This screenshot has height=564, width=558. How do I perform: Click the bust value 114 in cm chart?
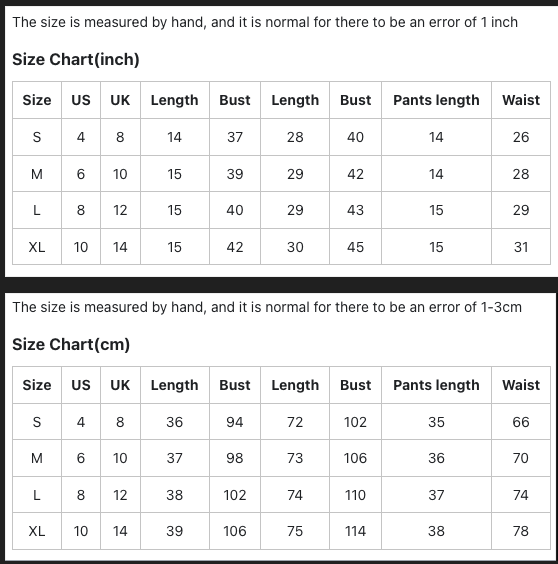click(355, 531)
